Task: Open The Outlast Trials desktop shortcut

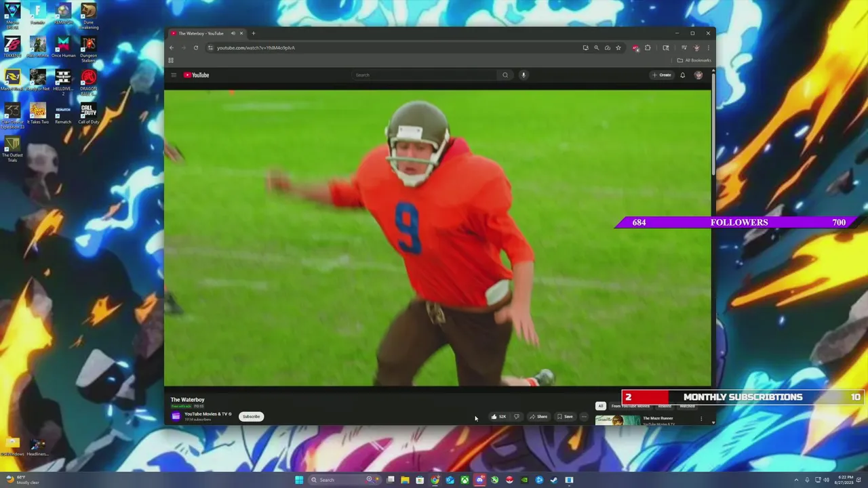Action: [x=12, y=148]
